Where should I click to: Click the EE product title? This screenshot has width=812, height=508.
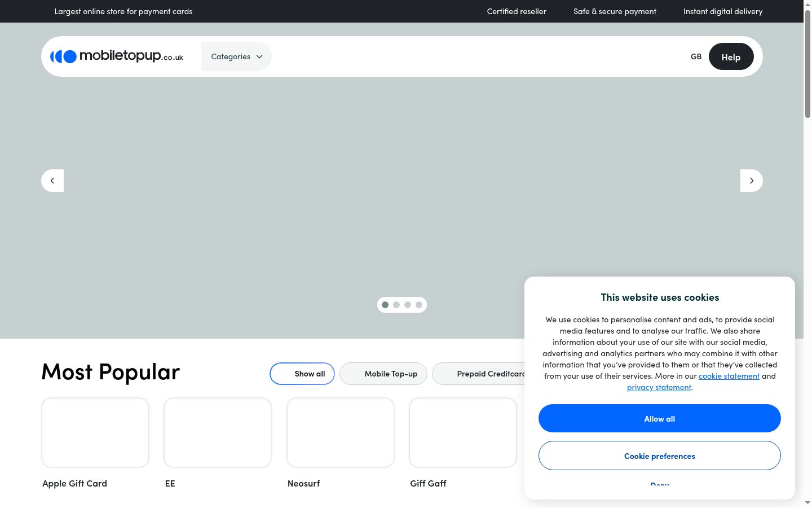[x=170, y=483]
